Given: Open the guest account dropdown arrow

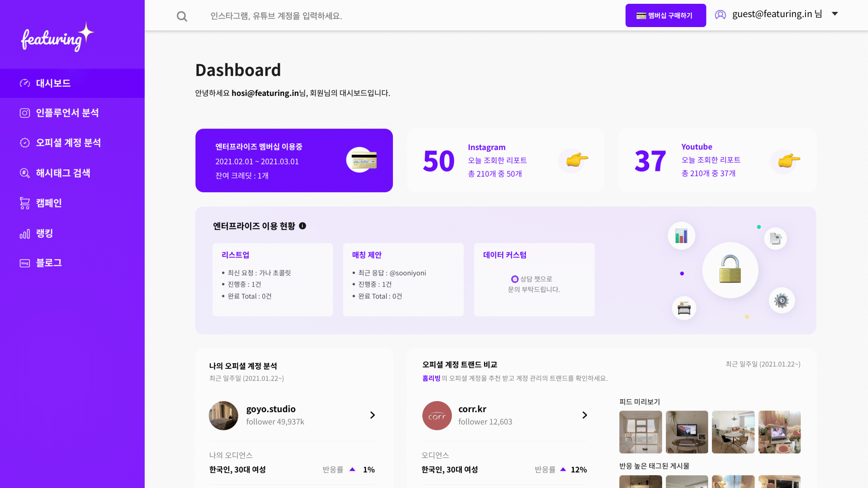Looking at the screenshot, I should (x=835, y=14).
